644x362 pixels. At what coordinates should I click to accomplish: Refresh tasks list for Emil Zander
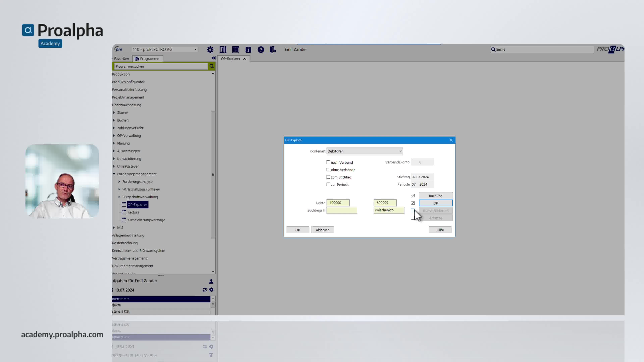204,290
